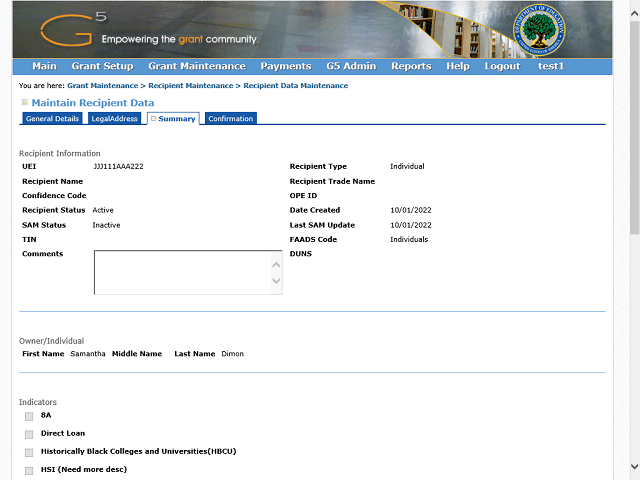
Task: Open the Grant Setup menu
Action: [x=102, y=66]
